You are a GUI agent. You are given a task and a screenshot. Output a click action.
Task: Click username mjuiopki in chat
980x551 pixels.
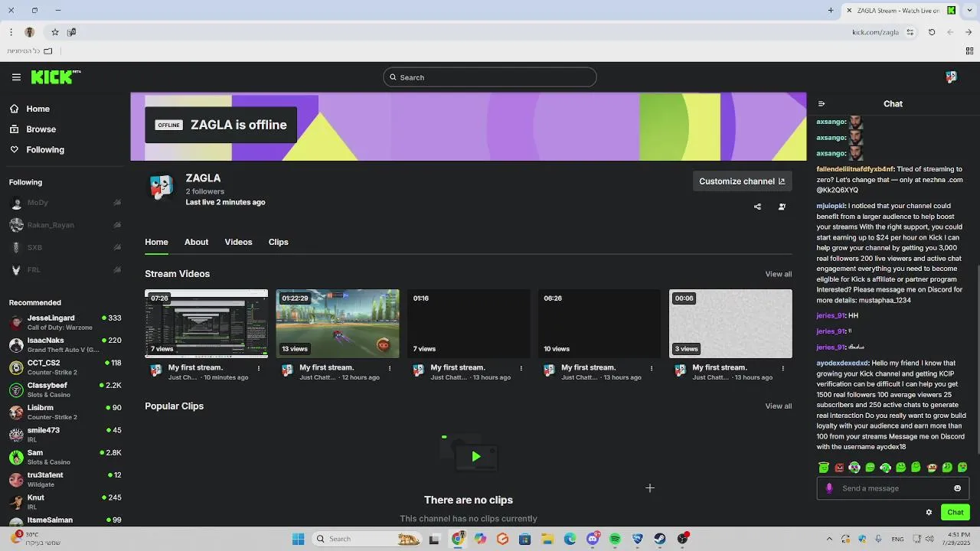pyautogui.click(x=831, y=206)
